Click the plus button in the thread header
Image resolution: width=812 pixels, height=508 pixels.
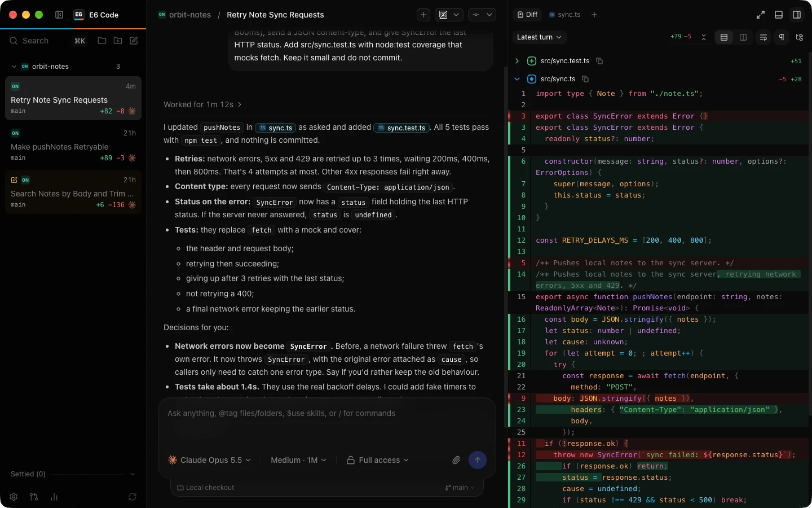coord(423,15)
